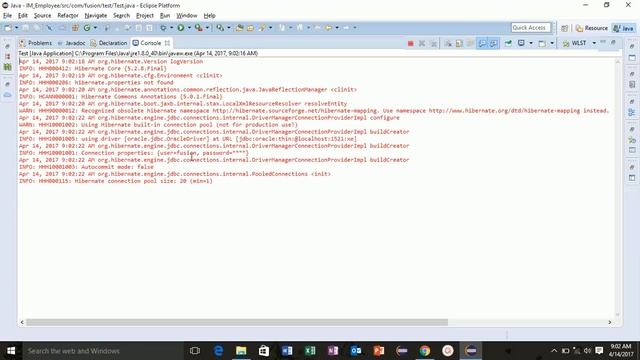This screenshot has height=360, width=640.
Task: Open the Open Console dropdown arrow
Action: coord(552,43)
